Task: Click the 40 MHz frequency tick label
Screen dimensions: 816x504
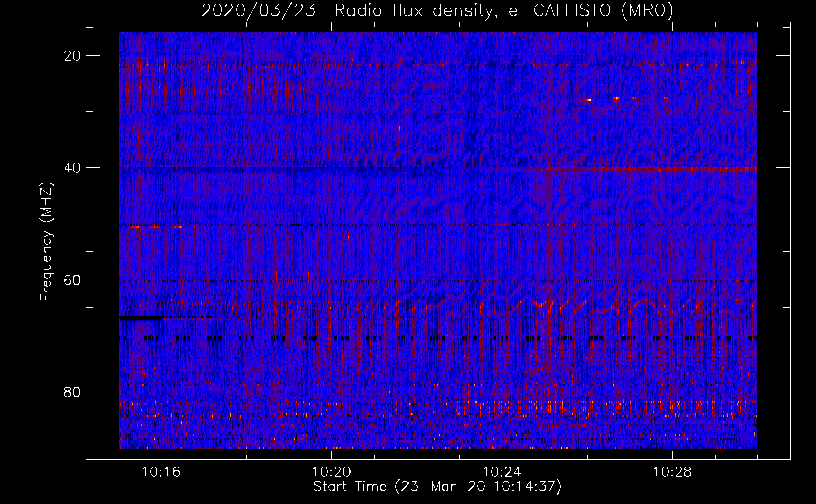Action: (x=73, y=168)
